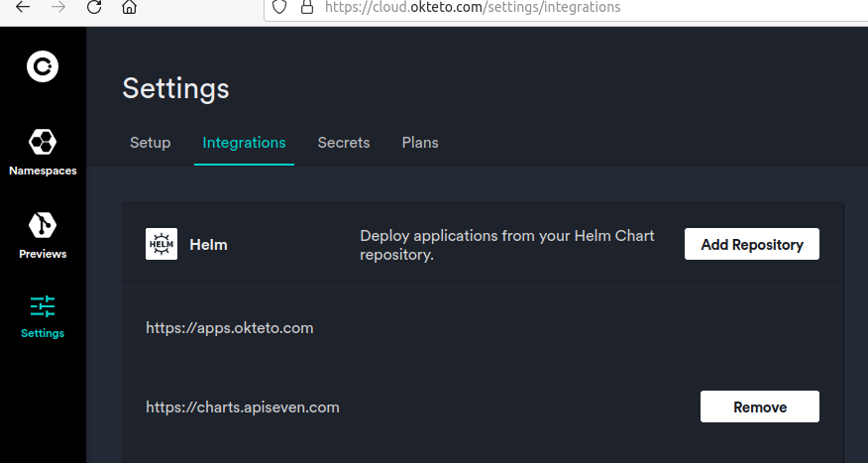Remove the charts.apiseven.com repository
This screenshot has width=868, height=463.
pos(759,406)
